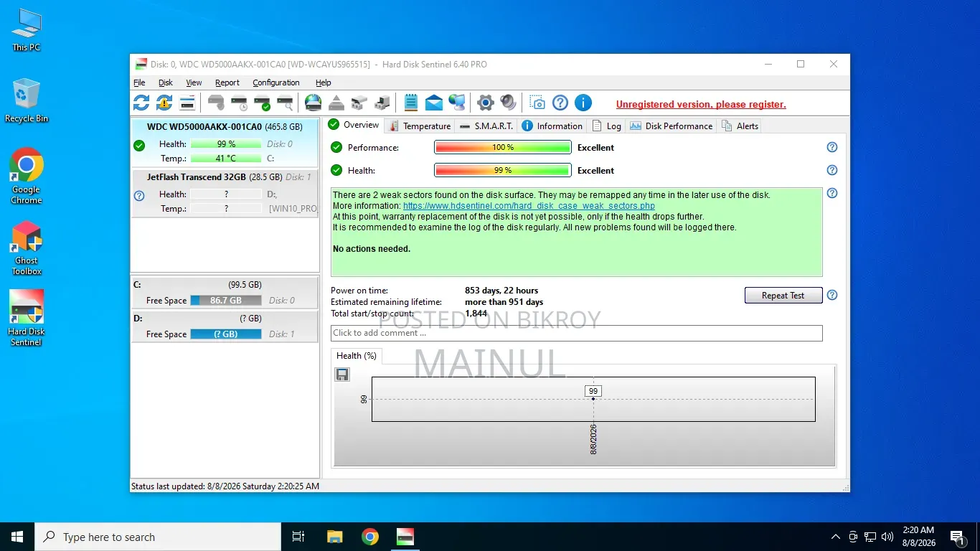980x551 pixels.
Task: Open the Disk menu
Action: tap(166, 83)
